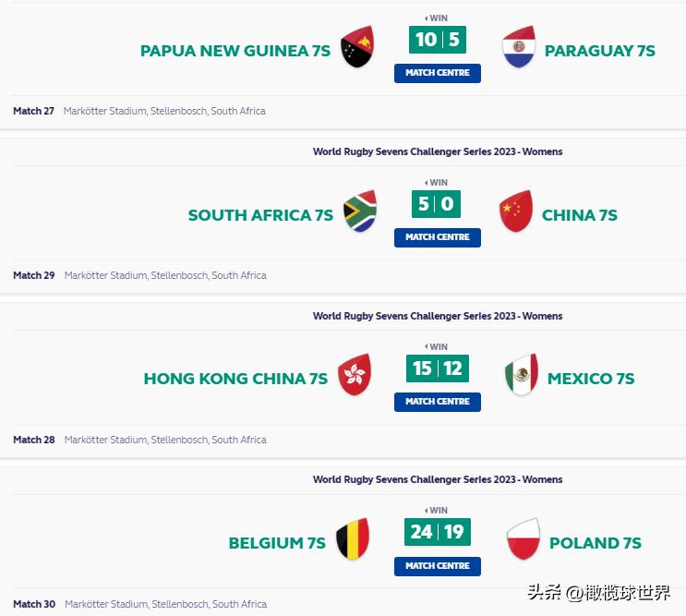Viewport: 686px width, 616px height.
Task: Click the Hong Kong China flag icon
Action: coord(355,376)
